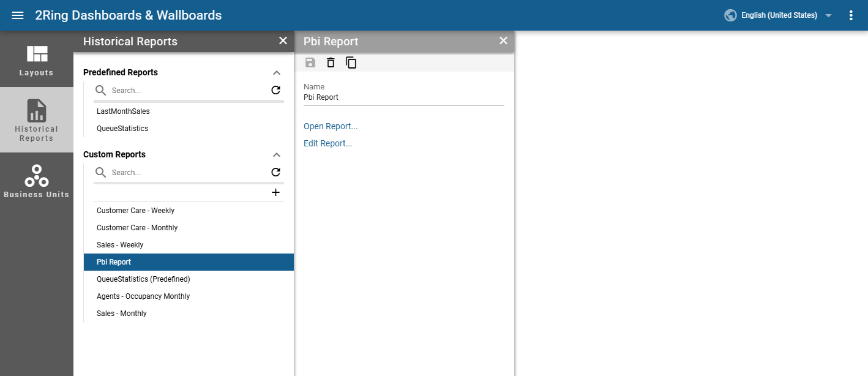Duplicate the report with the copy icon
The width and height of the screenshot is (868, 376).
351,62
